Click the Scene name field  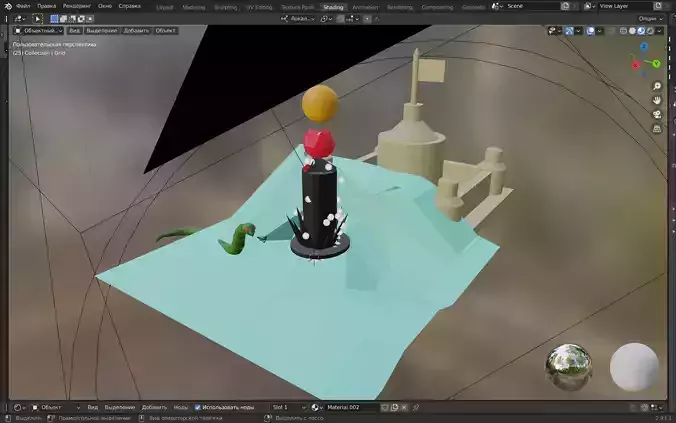[532, 6]
